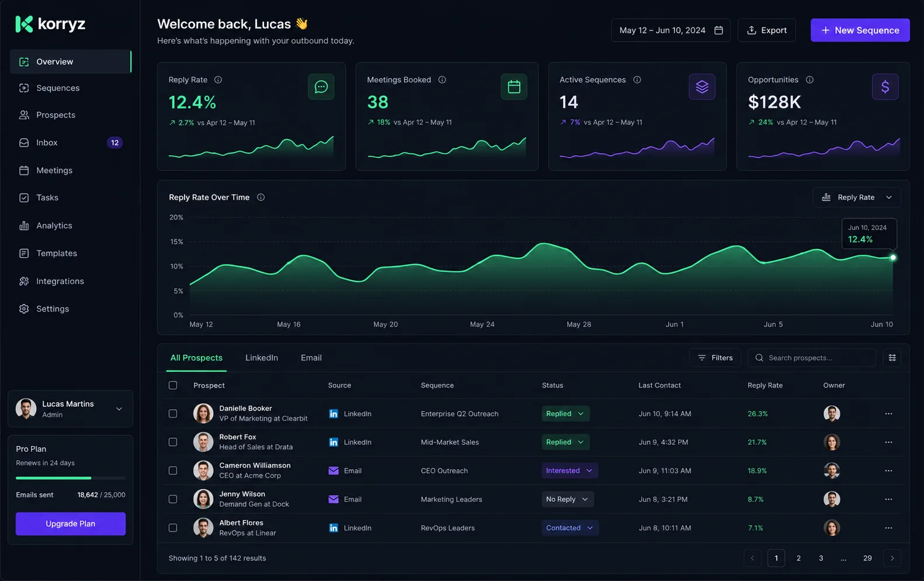This screenshot has width=924, height=581.
Task: Open the May 12 – Jun 10, 2024 date range picker
Action: point(671,30)
